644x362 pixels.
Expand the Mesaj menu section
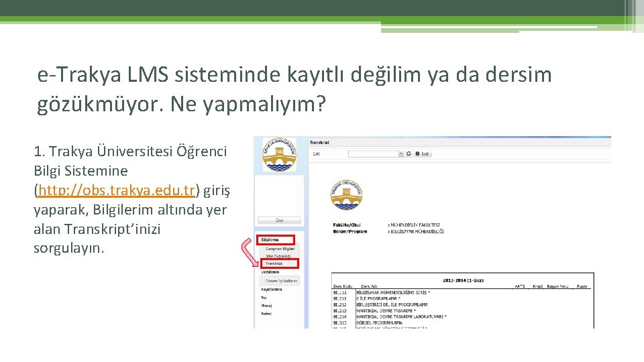(x=266, y=306)
